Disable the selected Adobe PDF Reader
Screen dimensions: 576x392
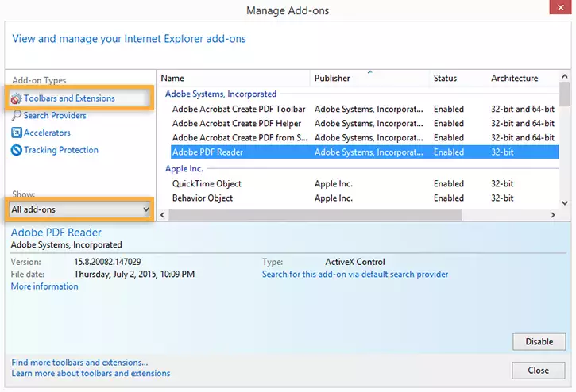click(x=539, y=342)
